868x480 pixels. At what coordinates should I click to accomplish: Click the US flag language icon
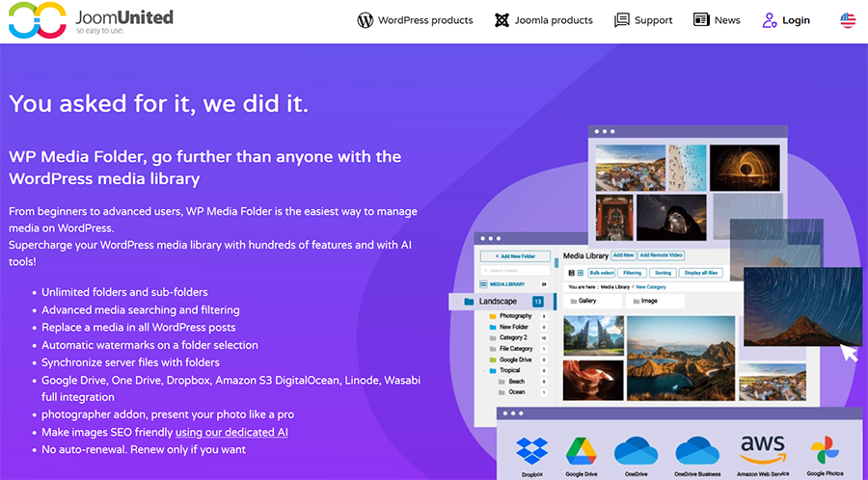(x=848, y=20)
